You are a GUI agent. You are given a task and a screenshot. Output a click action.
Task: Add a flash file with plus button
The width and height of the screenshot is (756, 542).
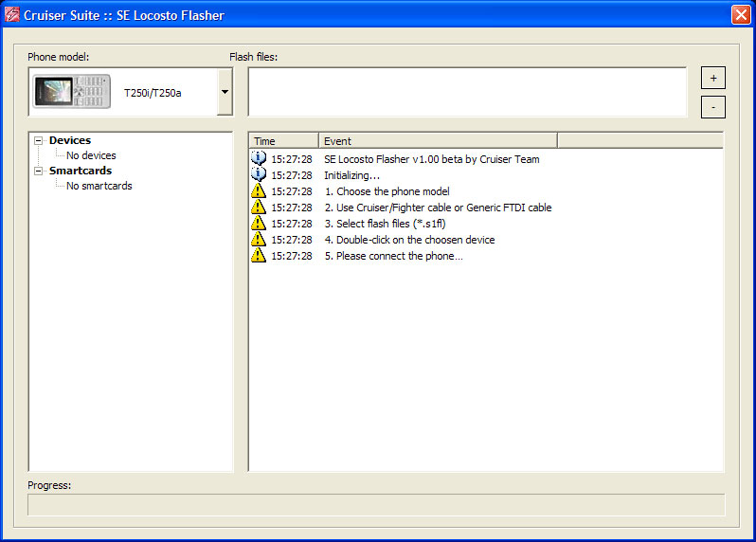[x=713, y=78]
